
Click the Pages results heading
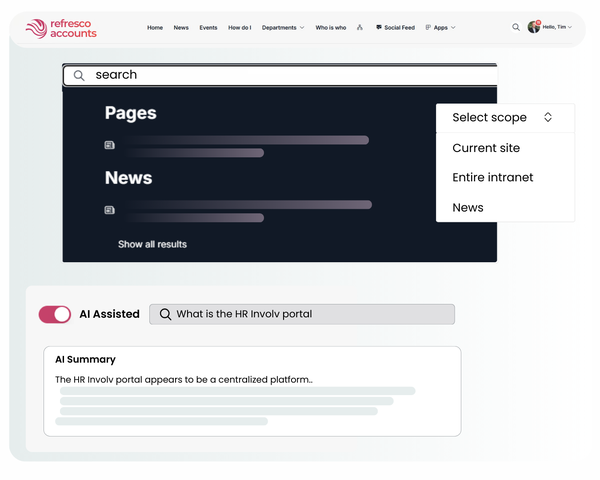click(x=130, y=113)
